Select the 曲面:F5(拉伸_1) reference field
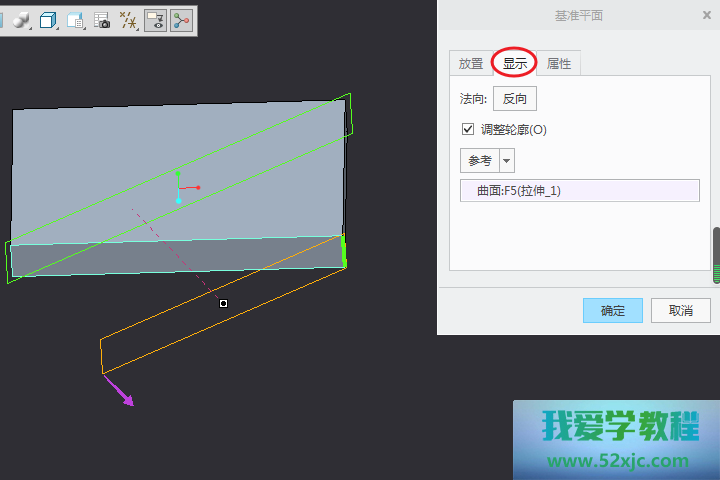 [x=579, y=190]
